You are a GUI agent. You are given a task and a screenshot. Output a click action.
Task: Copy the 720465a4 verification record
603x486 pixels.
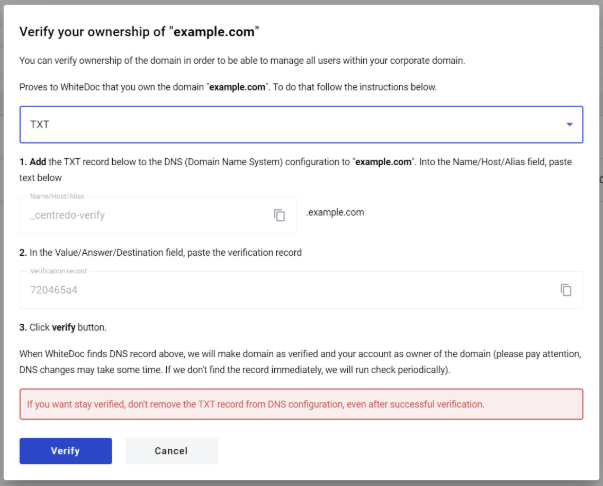point(566,290)
